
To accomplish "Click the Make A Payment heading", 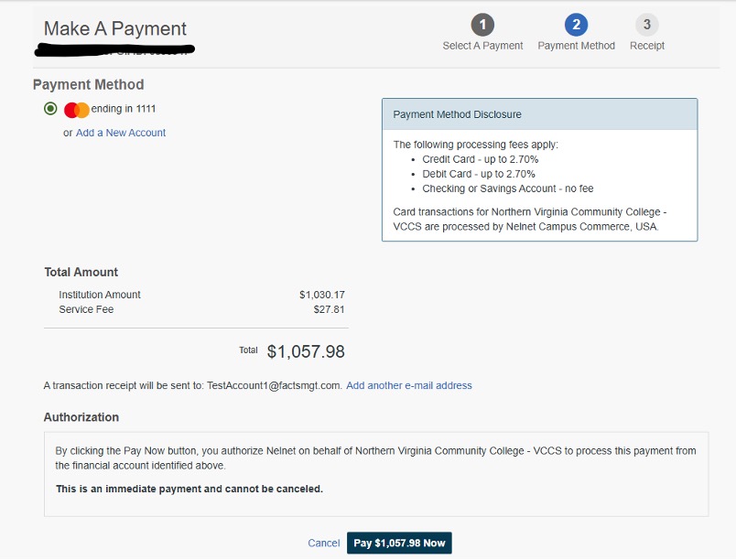I will pyautogui.click(x=115, y=28).
